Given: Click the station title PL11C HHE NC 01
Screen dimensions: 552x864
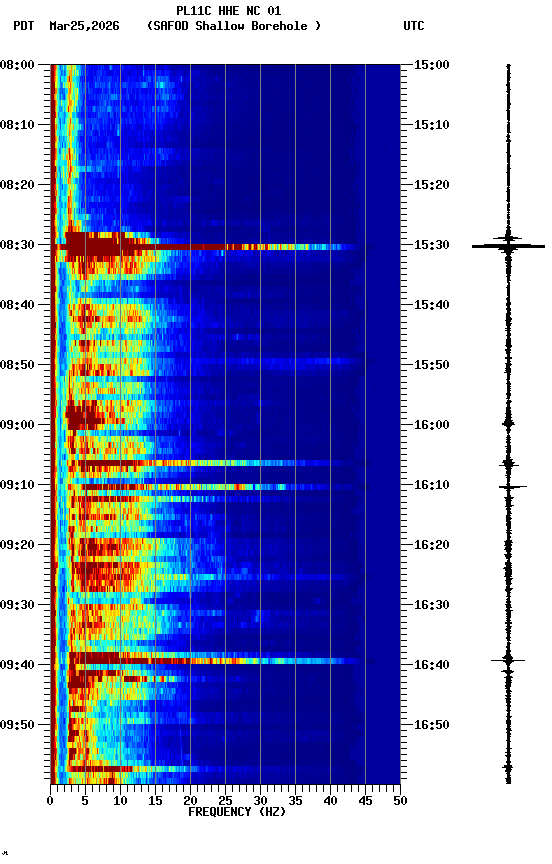Looking at the screenshot, I should (x=229, y=11).
